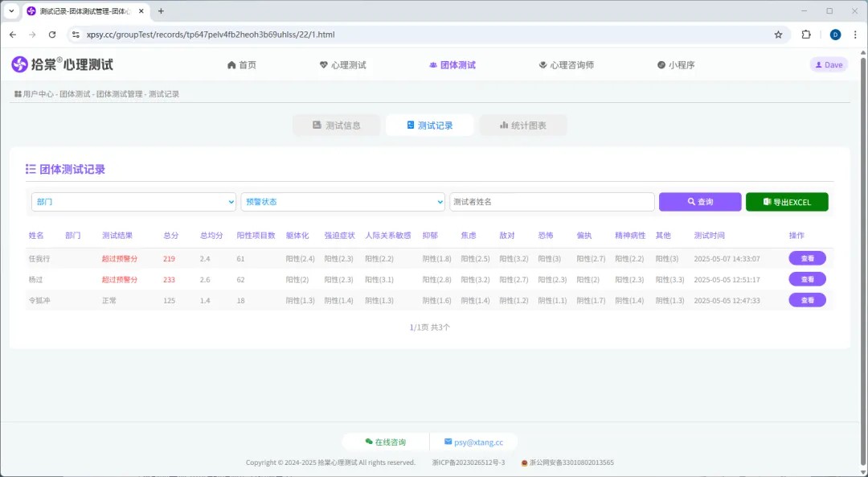Click the 姓名 column header

(x=36, y=236)
